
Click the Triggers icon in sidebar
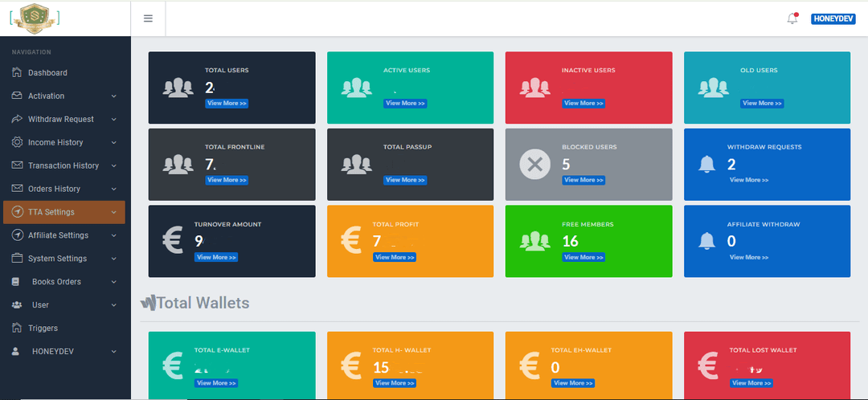pos(18,328)
